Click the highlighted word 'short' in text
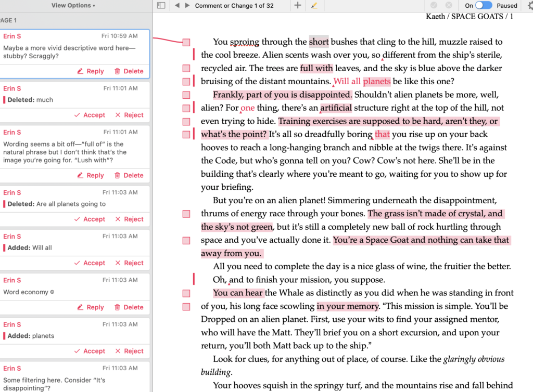Image resolution: width=533 pixels, height=392 pixels. (319, 42)
